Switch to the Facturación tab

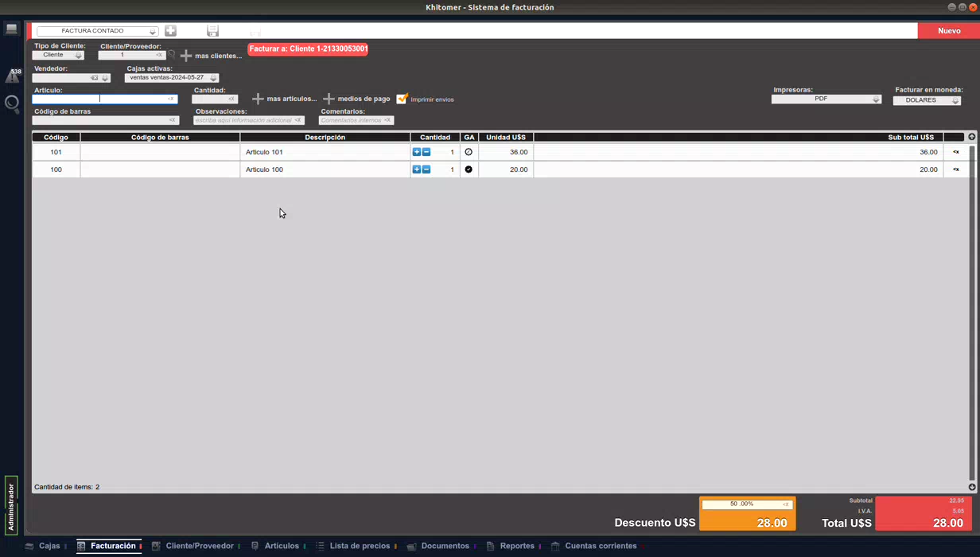click(109, 546)
